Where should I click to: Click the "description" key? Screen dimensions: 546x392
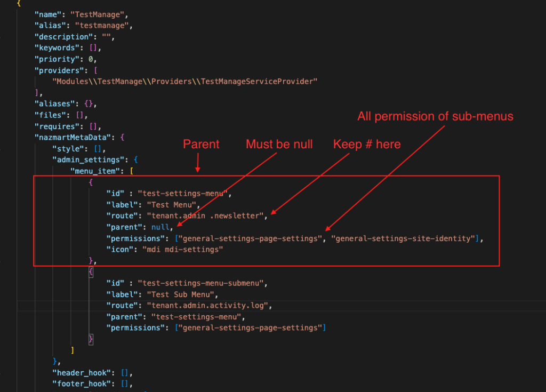pos(64,37)
